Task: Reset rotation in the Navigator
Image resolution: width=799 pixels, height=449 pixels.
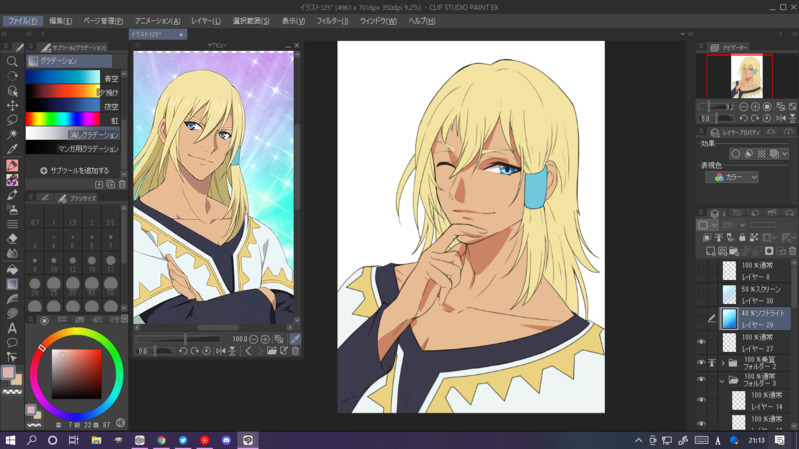Action: point(767,118)
